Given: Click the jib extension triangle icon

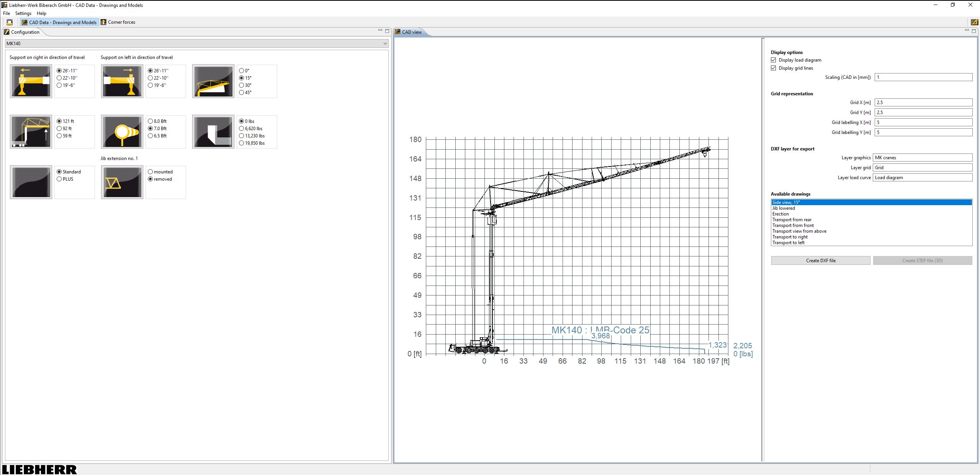Looking at the screenshot, I should click(121, 182).
